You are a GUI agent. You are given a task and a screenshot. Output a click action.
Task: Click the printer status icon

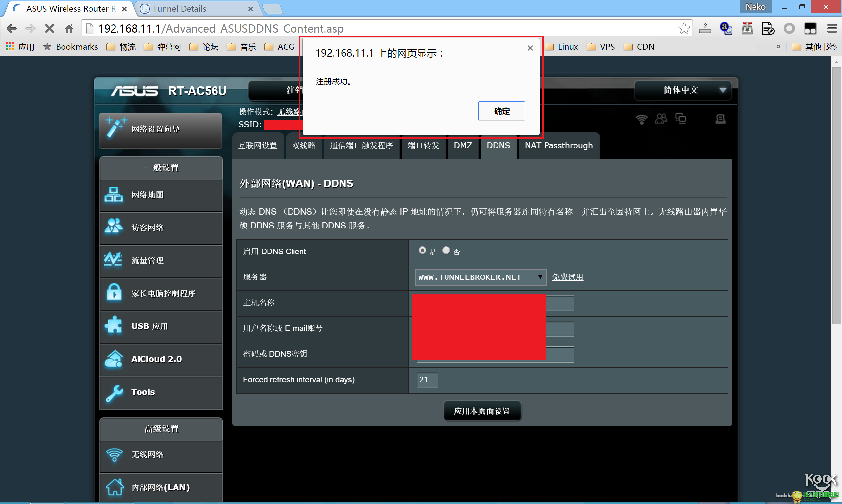(x=720, y=119)
